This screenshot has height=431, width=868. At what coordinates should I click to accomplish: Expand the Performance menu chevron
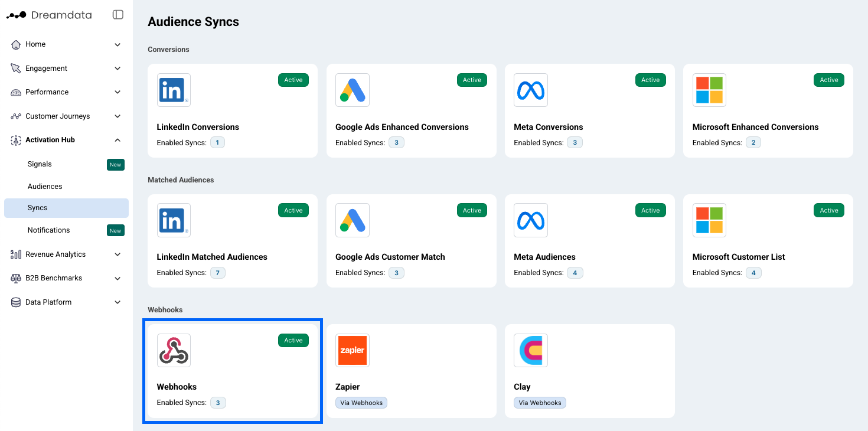(x=118, y=92)
